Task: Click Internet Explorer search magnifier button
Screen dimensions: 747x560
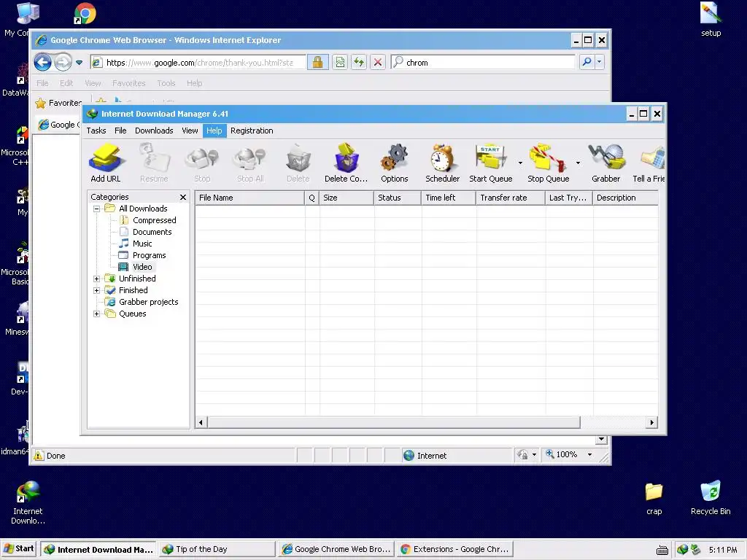Action: pyautogui.click(x=587, y=62)
